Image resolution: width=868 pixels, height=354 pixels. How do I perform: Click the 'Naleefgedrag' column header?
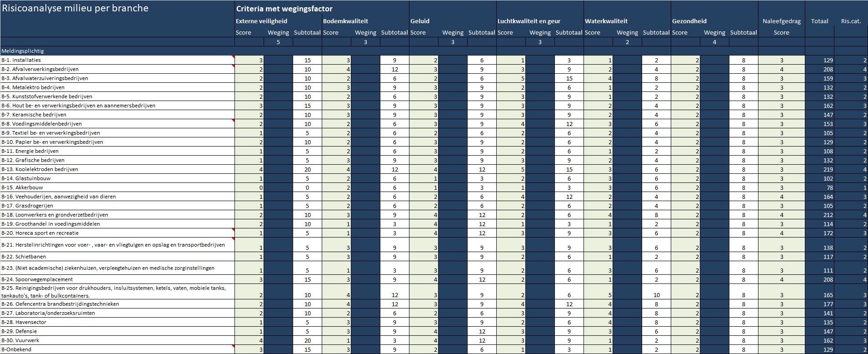tap(781, 21)
